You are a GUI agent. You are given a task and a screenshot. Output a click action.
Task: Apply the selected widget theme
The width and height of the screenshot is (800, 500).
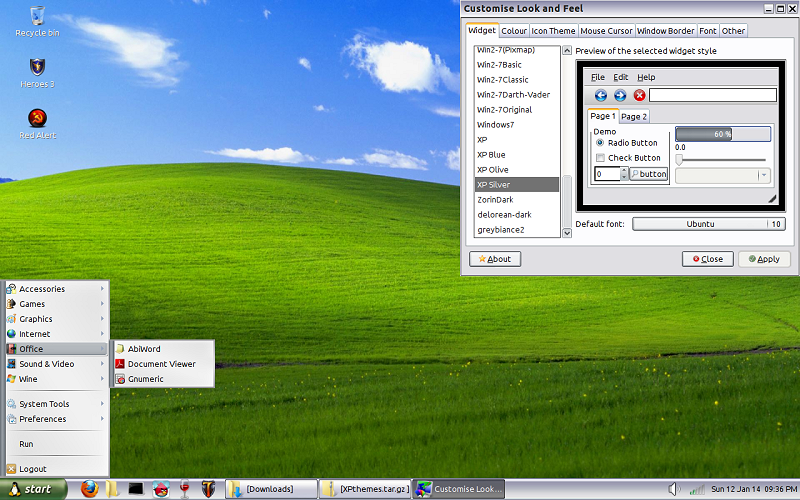[764, 259]
